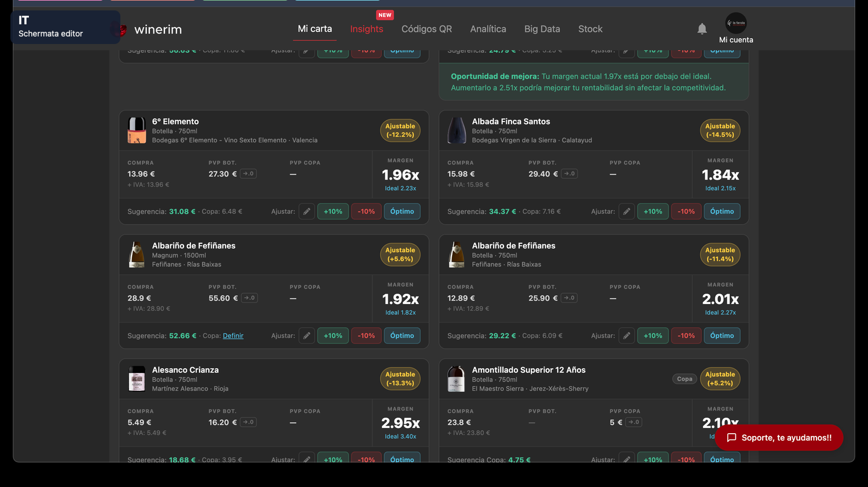Set Óptimo price for Albada Finca Santos
Viewport: 868px width, 487px height.
pos(722,211)
